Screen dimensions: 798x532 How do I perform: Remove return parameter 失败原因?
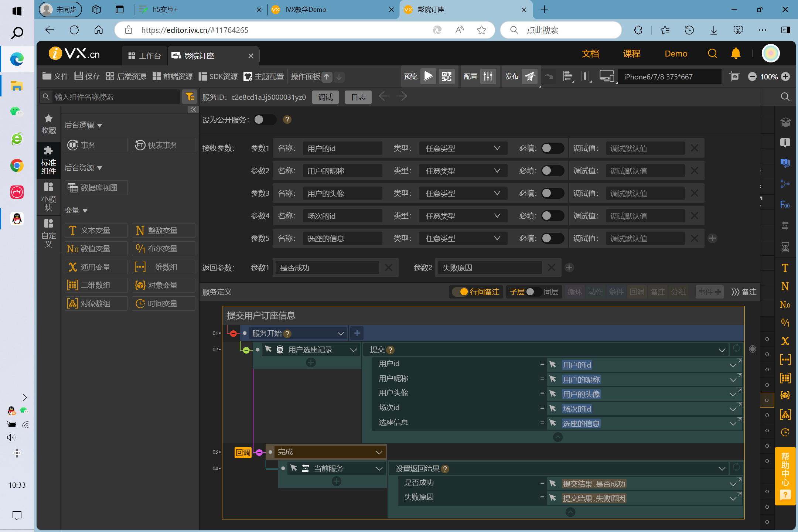coord(552,267)
